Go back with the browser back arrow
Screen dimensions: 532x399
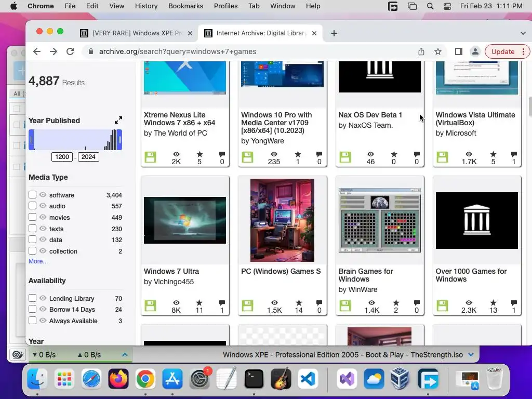[37, 51]
